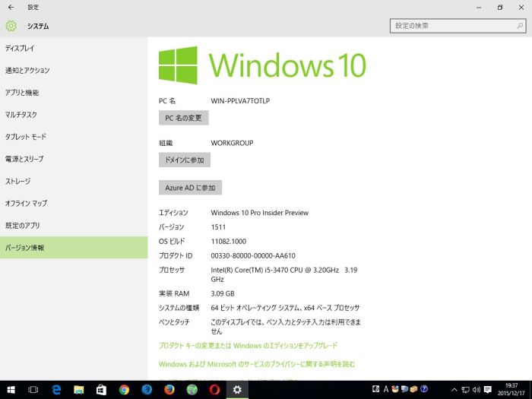Select ディスプレイ in the sidebar

[x=20, y=49]
